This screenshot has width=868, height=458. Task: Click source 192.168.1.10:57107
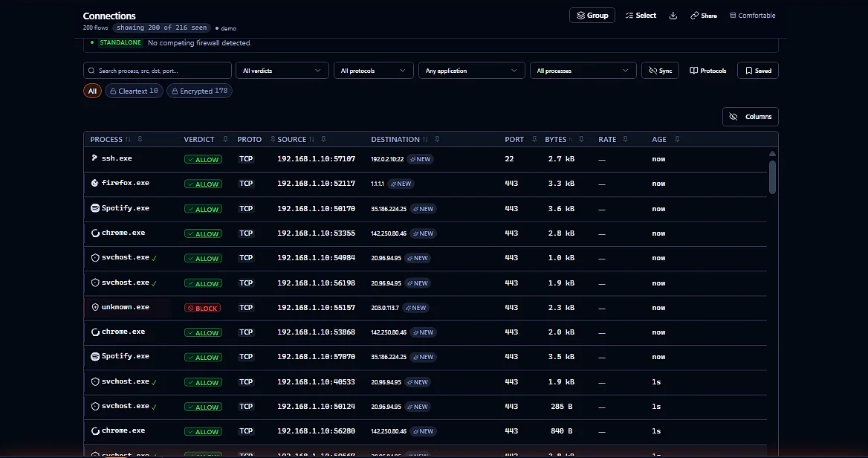coord(316,159)
